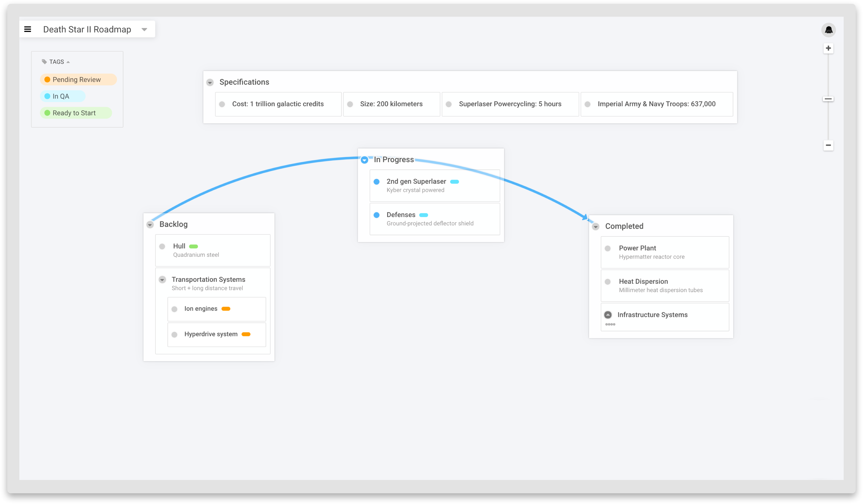
Task: Click the cyan tag on 2nd gen Superlaser
Action: click(454, 182)
